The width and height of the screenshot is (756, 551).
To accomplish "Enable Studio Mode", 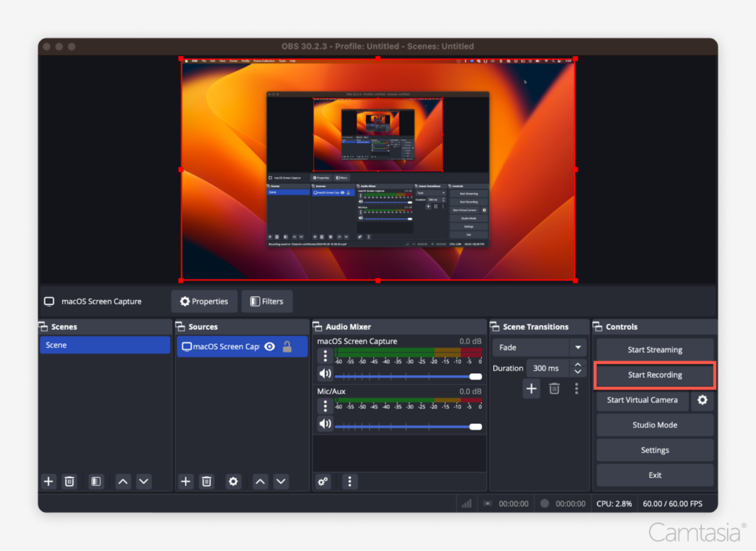I will pyautogui.click(x=654, y=425).
